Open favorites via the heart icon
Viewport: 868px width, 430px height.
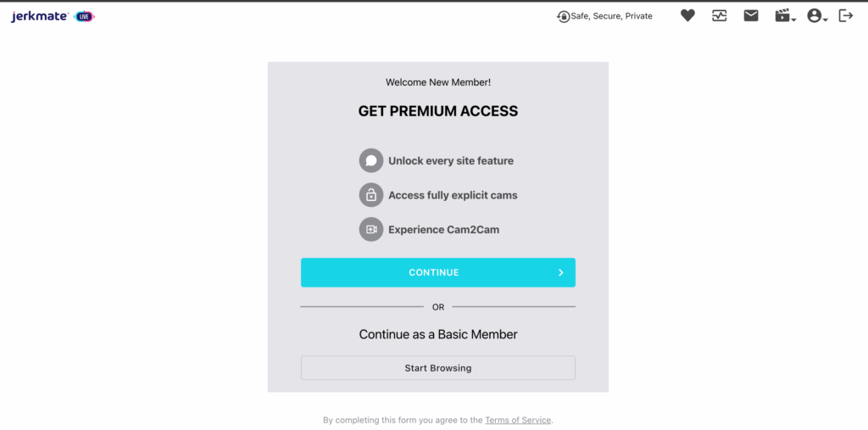coord(687,15)
